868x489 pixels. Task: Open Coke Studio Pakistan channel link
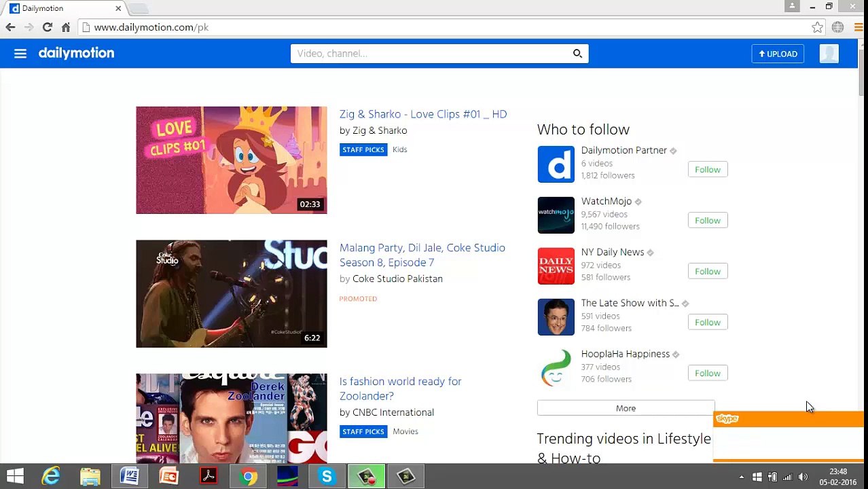[397, 278]
